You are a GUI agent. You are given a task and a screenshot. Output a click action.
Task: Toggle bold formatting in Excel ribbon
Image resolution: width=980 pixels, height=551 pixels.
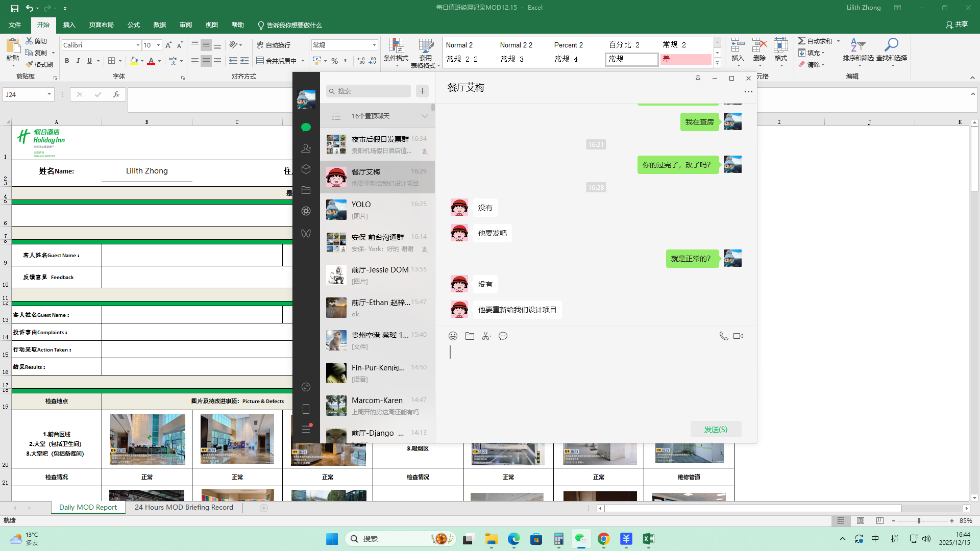(x=67, y=61)
